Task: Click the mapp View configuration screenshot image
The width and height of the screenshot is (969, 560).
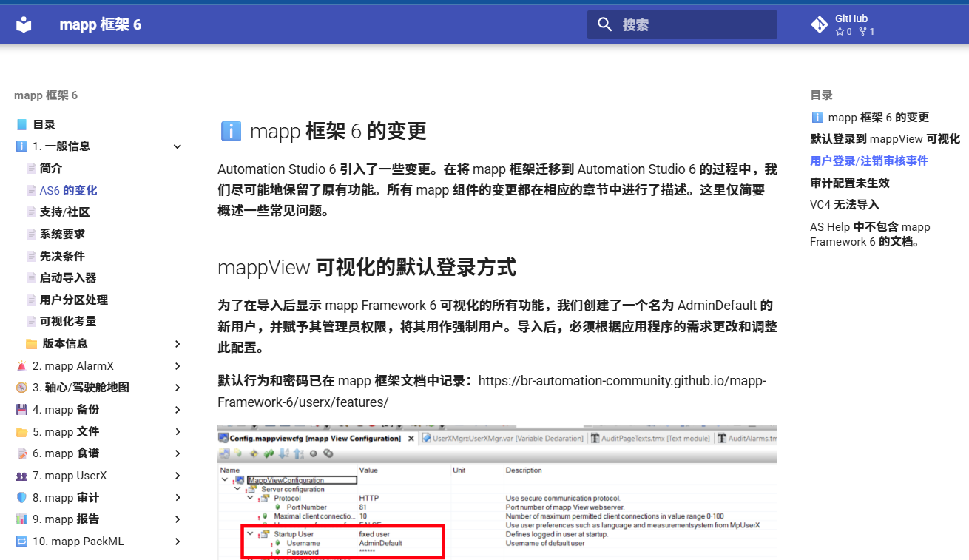Action: pyautogui.click(x=497, y=492)
